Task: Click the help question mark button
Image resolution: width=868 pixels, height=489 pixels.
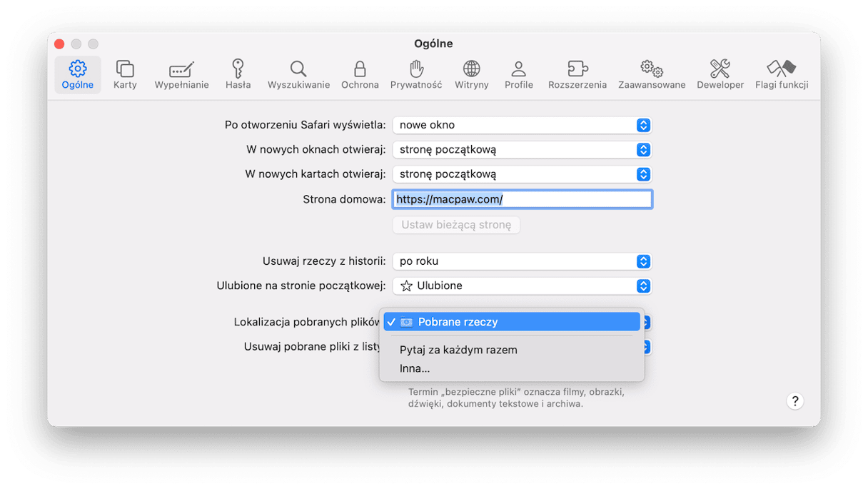Action: [794, 401]
